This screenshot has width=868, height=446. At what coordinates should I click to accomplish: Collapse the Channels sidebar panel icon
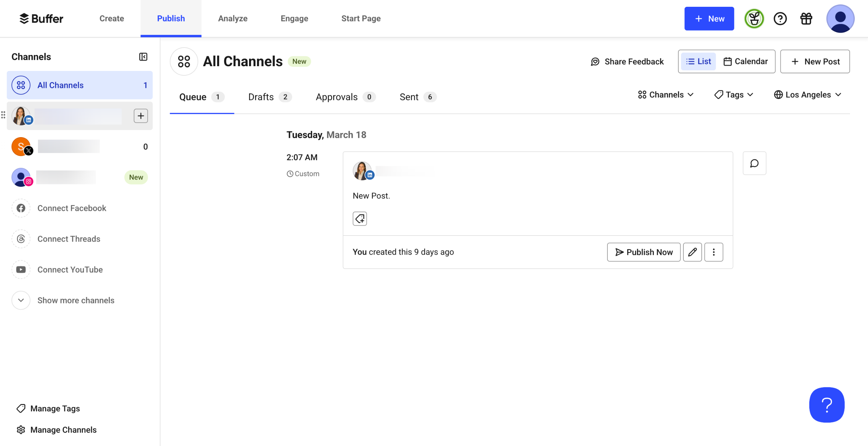tap(143, 57)
